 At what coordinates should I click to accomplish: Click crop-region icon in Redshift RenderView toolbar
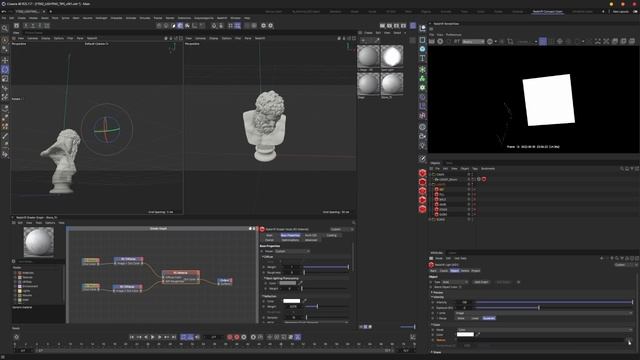click(510, 41)
